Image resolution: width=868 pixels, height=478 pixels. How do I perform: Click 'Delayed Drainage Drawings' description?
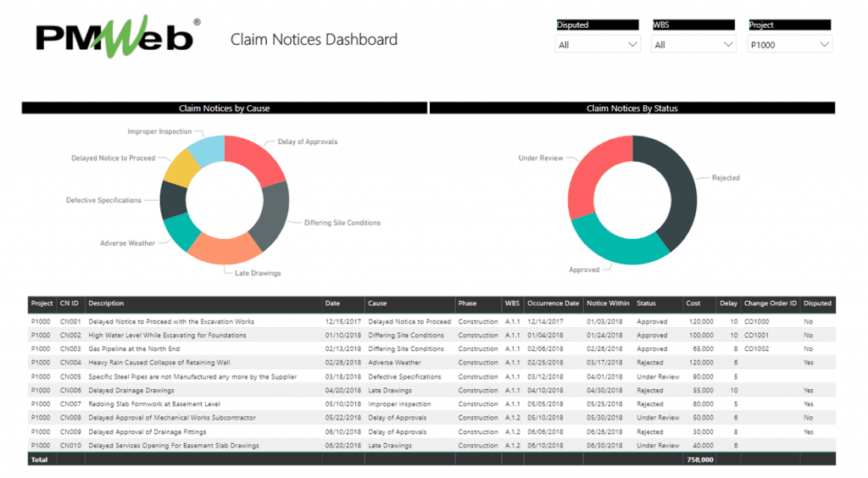pyautogui.click(x=131, y=391)
